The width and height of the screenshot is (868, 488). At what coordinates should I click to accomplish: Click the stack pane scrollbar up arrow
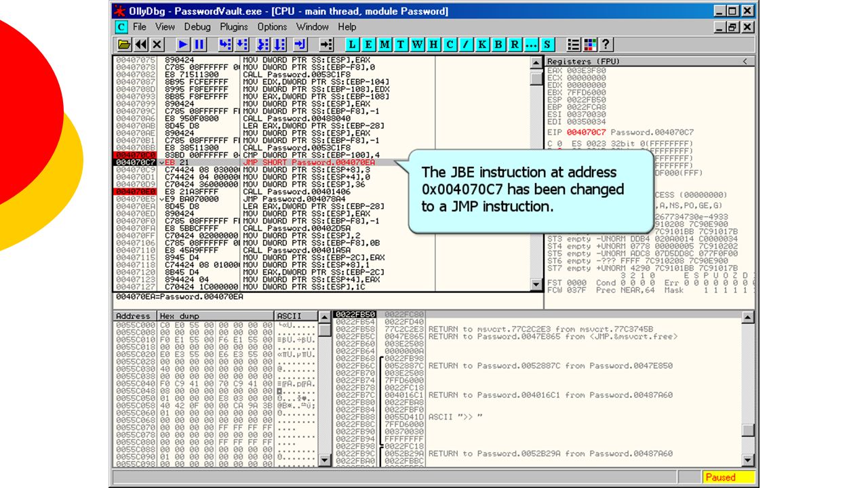coord(748,317)
